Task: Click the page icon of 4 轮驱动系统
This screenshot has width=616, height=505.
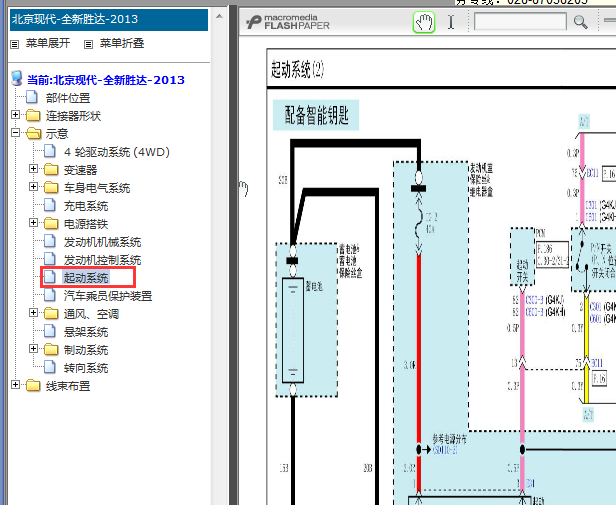Action: click(x=50, y=151)
